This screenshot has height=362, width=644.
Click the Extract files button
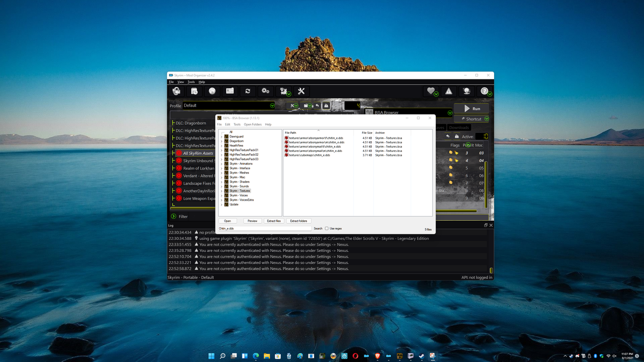point(274,221)
